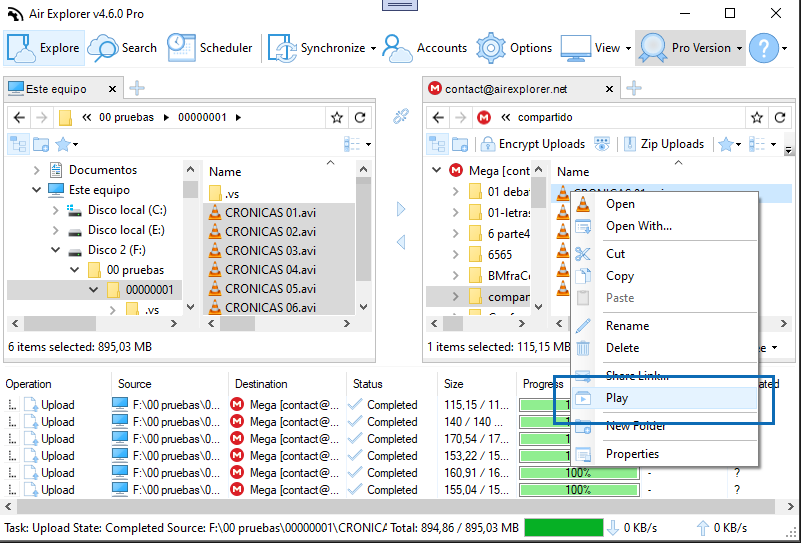Choose Open from the context menu
This screenshot has height=543, width=801.
tap(664, 204)
